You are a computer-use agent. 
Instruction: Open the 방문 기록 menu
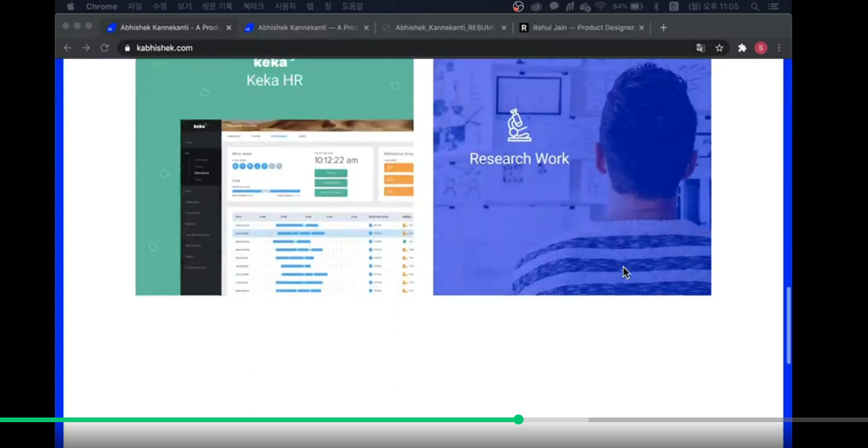tap(217, 7)
